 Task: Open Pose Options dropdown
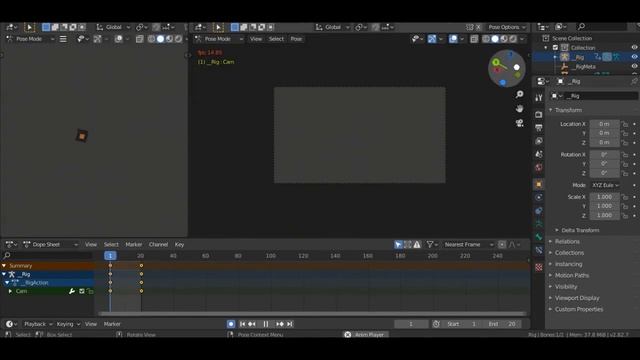pyautogui.click(x=507, y=27)
